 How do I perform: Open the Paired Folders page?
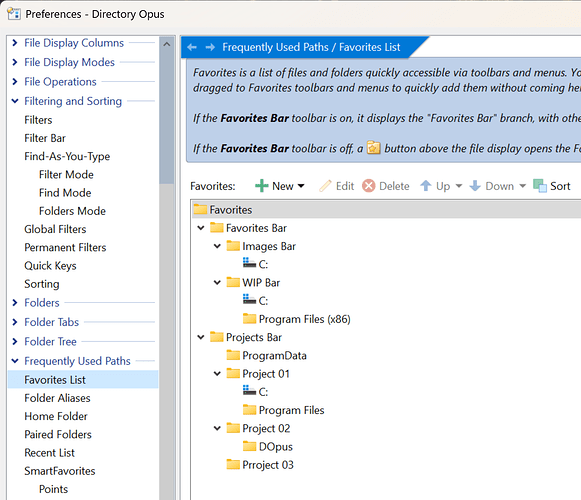[x=58, y=434]
